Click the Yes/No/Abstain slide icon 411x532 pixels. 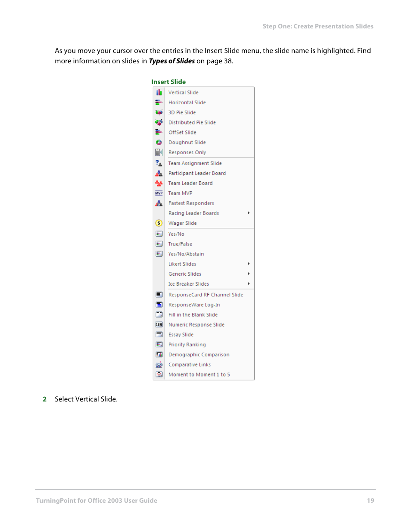coord(159,254)
